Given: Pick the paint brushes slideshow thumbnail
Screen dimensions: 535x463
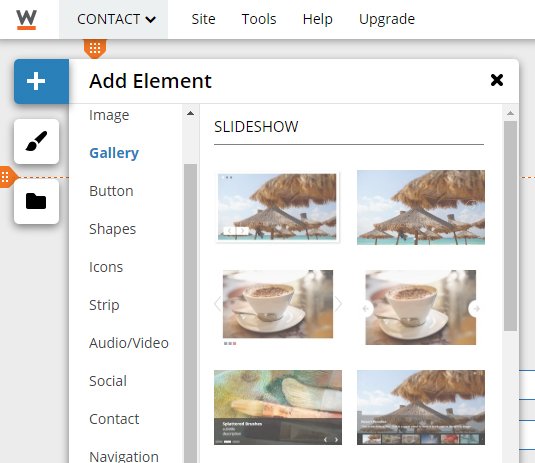Looking at the screenshot, I should click(x=278, y=407).
